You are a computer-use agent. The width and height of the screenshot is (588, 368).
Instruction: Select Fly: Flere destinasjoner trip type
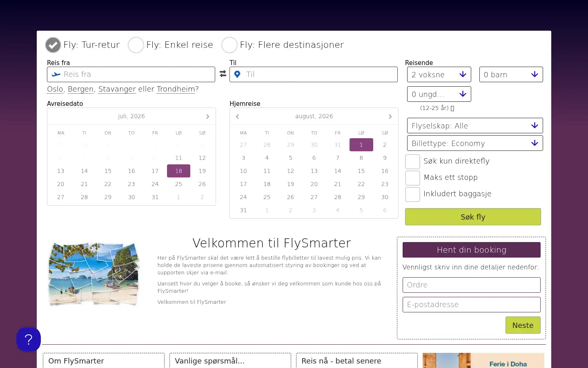click(x=229, y=45)
